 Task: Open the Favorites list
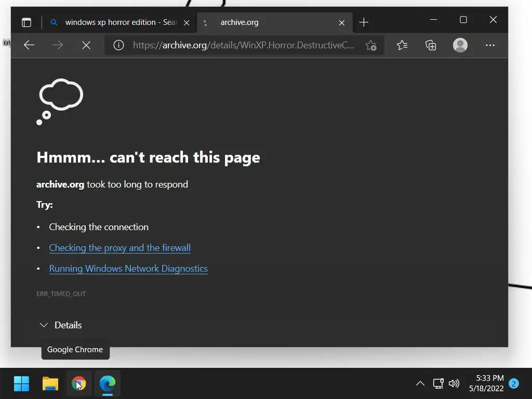(x=402, y=45)
